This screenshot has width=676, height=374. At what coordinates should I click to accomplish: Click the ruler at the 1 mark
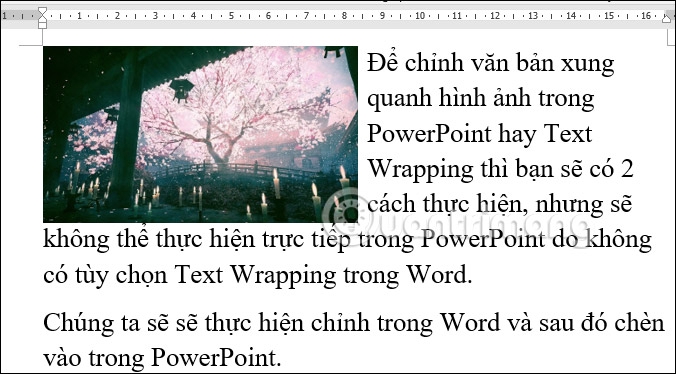coord(79,16)
